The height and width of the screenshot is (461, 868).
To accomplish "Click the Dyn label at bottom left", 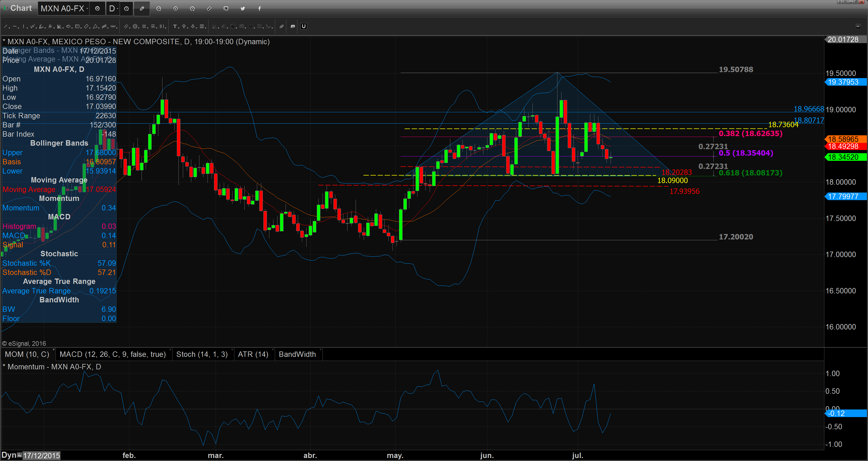I will tap(9, 455).
